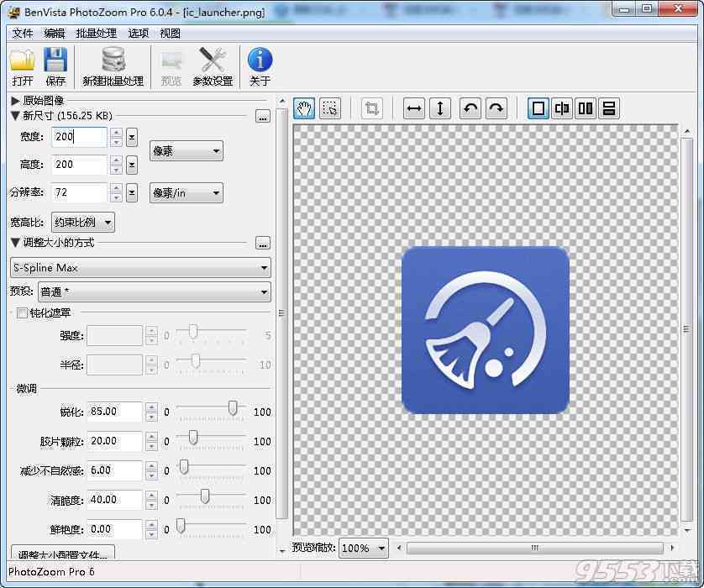Open the 像素/in resolution unit dropdown

click(187, 193)
